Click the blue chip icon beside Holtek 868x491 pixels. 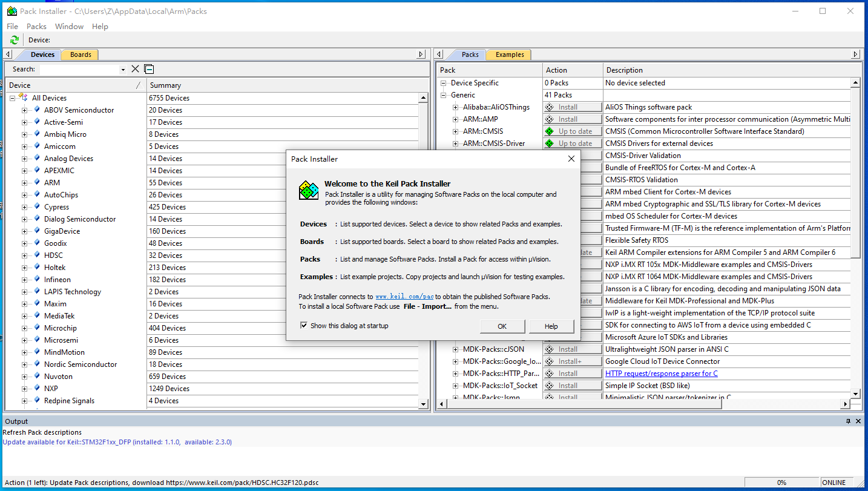[37, 267]
